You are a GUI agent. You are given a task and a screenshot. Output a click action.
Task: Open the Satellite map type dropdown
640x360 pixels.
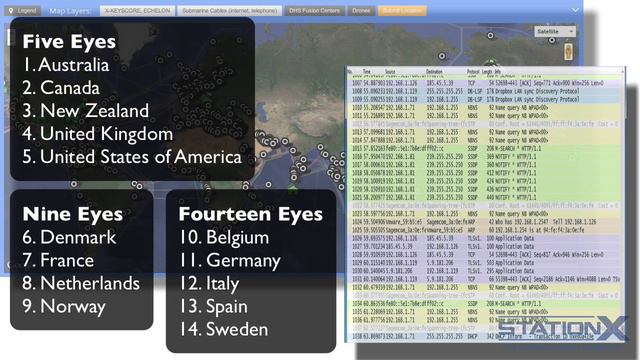pos(555,31)
